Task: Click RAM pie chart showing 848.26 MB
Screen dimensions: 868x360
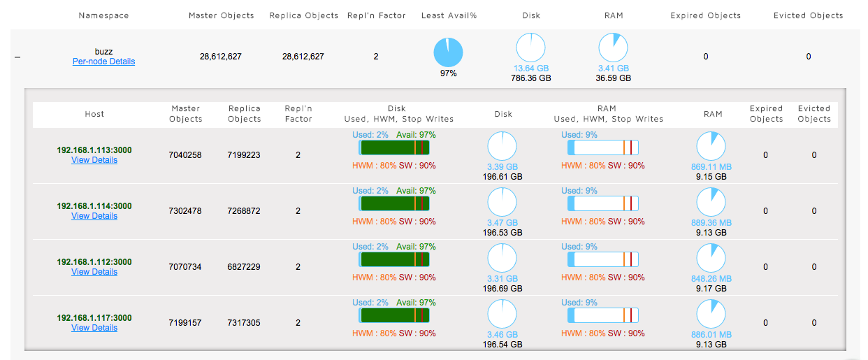Action: [x=711, y=259]
